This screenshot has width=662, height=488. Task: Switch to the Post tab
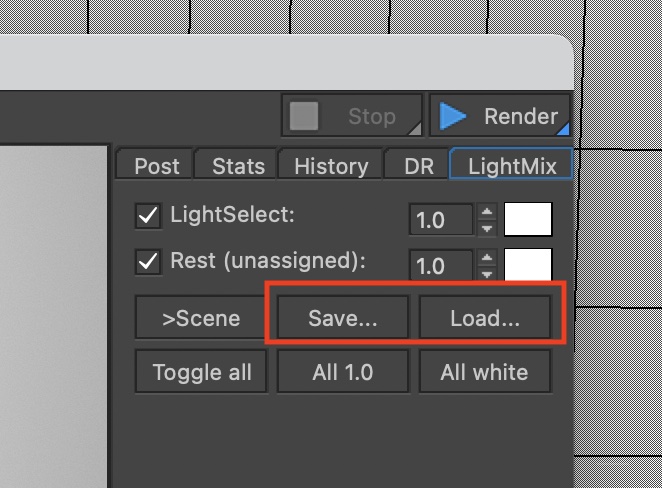click(x=157, y=166)
